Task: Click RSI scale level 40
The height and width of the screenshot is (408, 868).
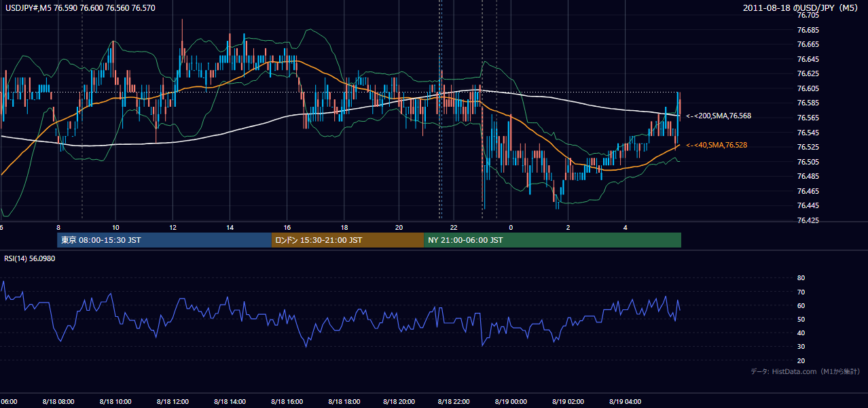Action: (801, 333)
